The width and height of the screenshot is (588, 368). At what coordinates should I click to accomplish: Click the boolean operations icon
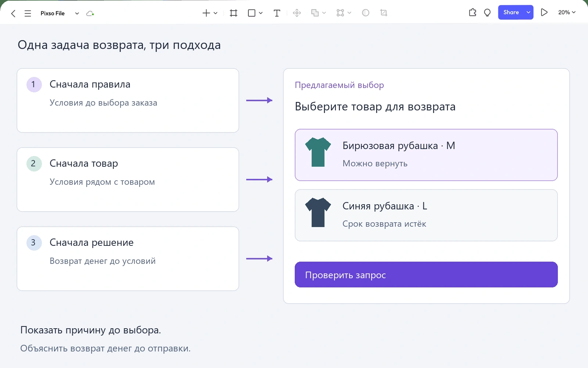(x=315, y=13)
